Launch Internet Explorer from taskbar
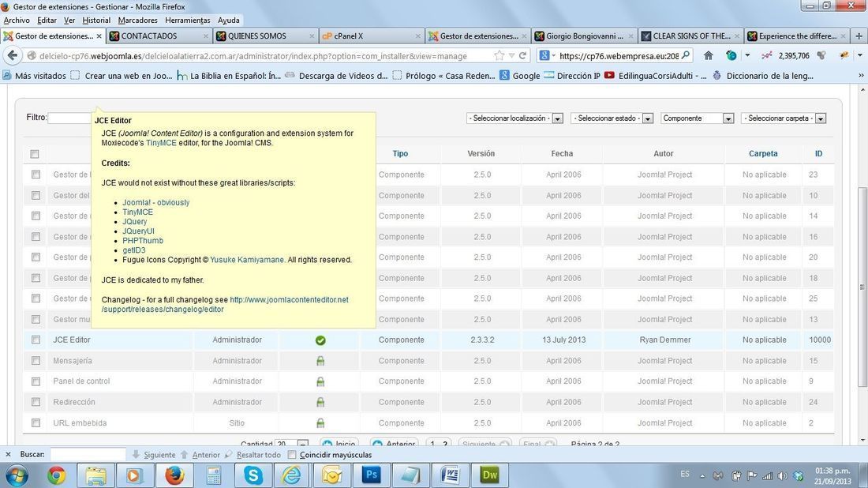 pos(292,475)
